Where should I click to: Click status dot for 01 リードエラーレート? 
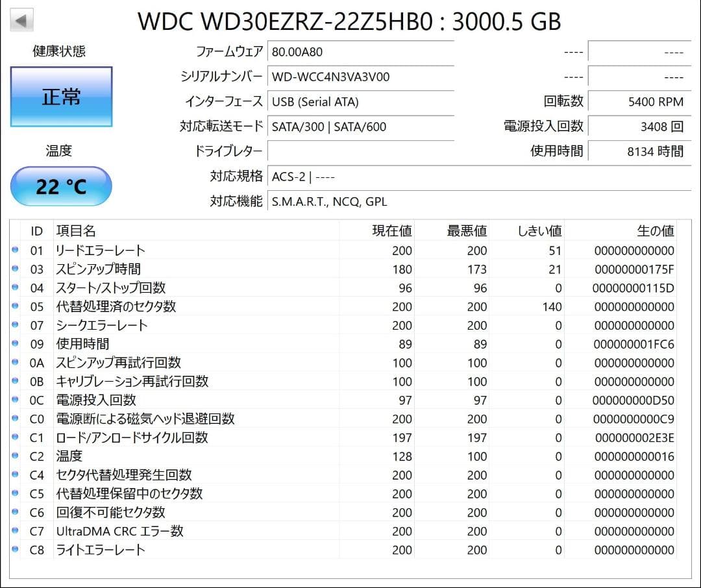[x=15, y=250]
